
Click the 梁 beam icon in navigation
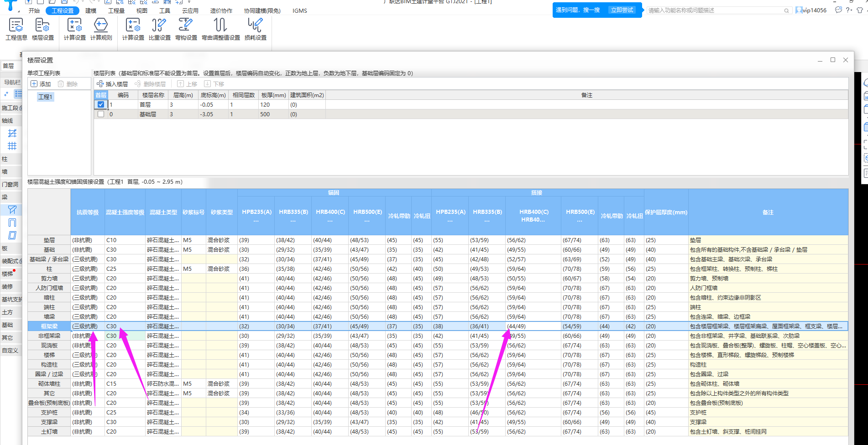pyautogui.click(x=12, y=210)
